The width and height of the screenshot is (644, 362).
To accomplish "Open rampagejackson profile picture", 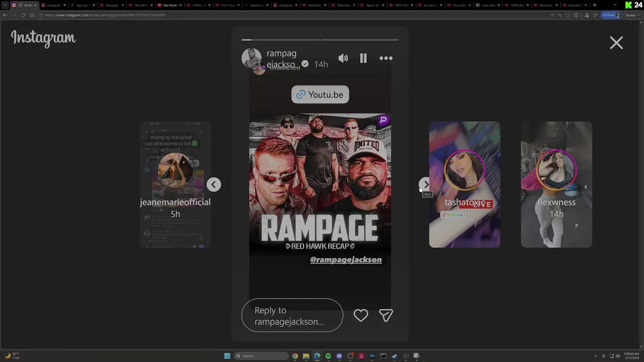I will [252, 58].
